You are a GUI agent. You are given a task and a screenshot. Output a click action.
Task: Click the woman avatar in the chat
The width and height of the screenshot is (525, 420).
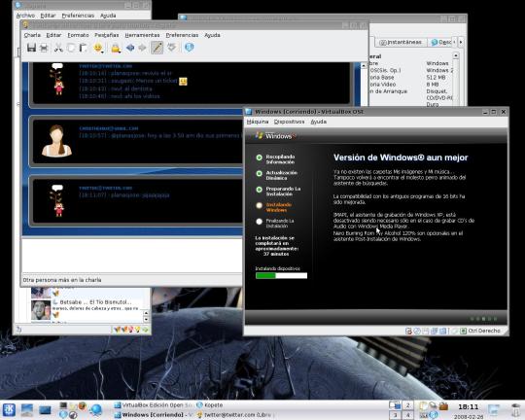pyautogui.click(x=57, y=141)
